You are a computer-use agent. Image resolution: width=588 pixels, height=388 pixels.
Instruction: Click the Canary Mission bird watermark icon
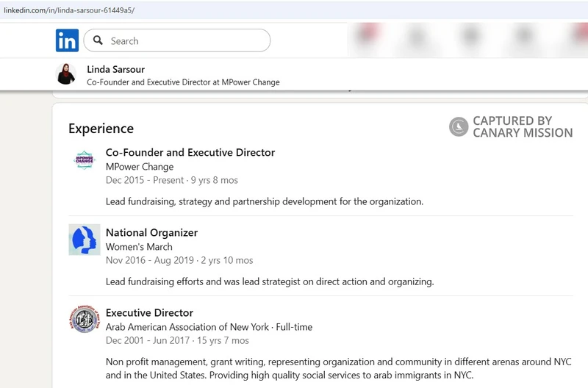point(459,127)
